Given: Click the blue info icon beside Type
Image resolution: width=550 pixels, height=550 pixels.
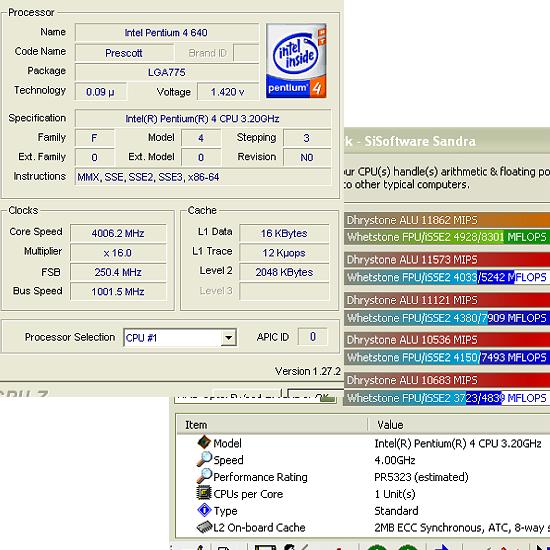Looking at the screenshot, I should (204, 510).
